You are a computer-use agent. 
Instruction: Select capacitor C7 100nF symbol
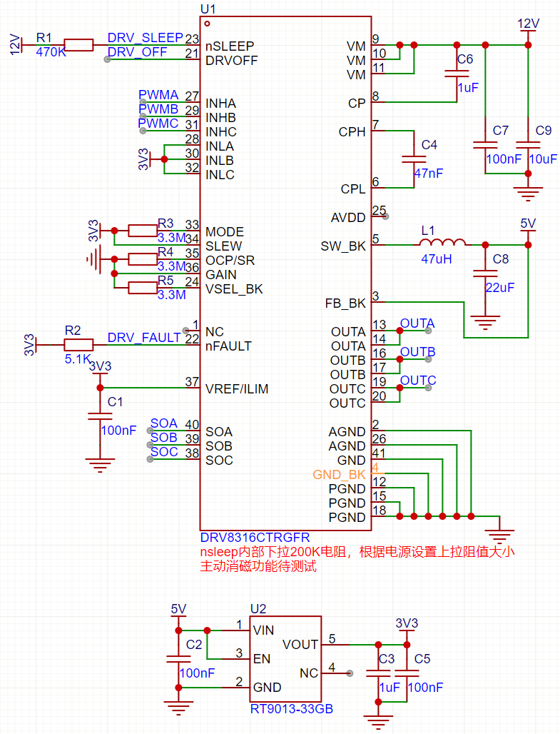tap(485, 145)
